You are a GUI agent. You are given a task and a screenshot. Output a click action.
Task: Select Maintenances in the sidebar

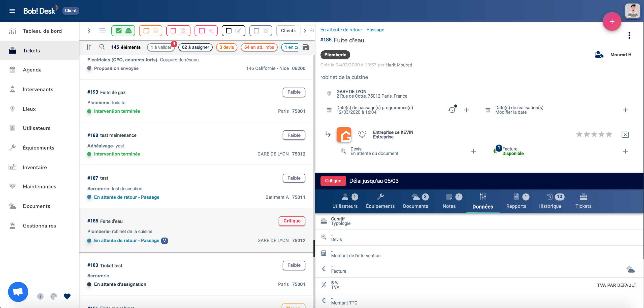40,186
